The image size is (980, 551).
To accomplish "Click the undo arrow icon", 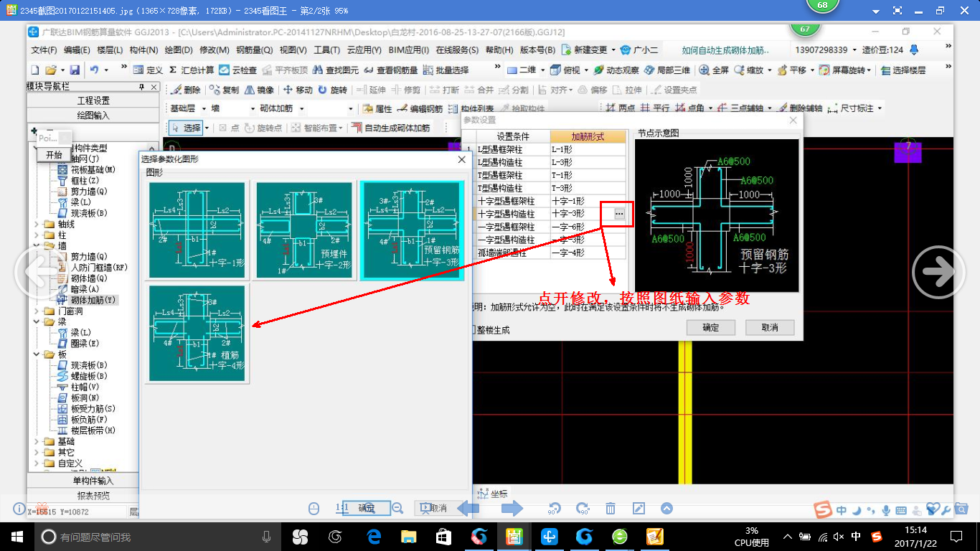I will 95,70.
